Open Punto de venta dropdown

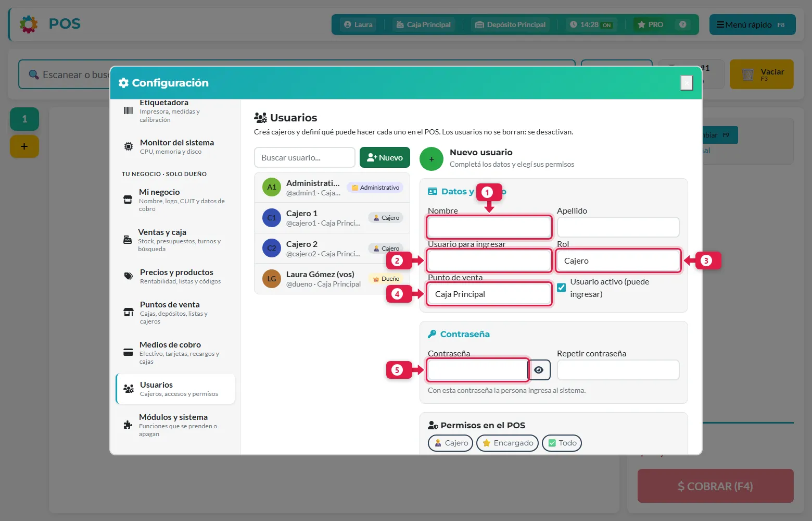click(x=489, y=294)
